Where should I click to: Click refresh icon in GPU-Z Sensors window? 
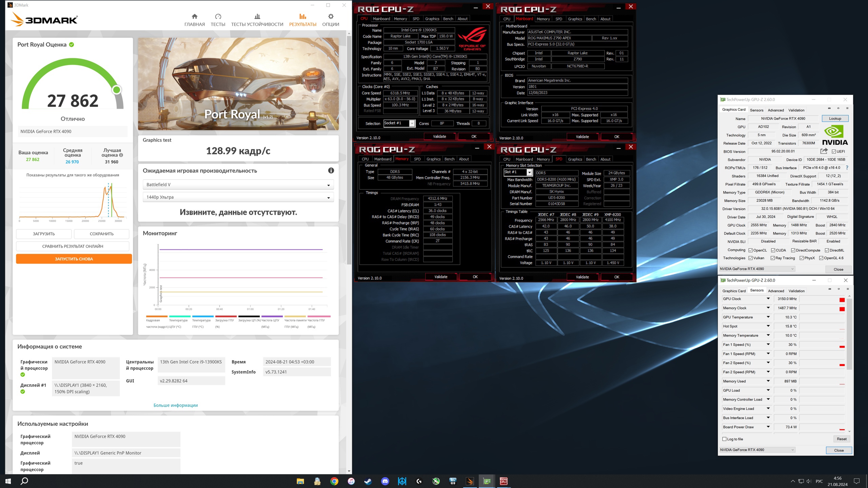839,289
